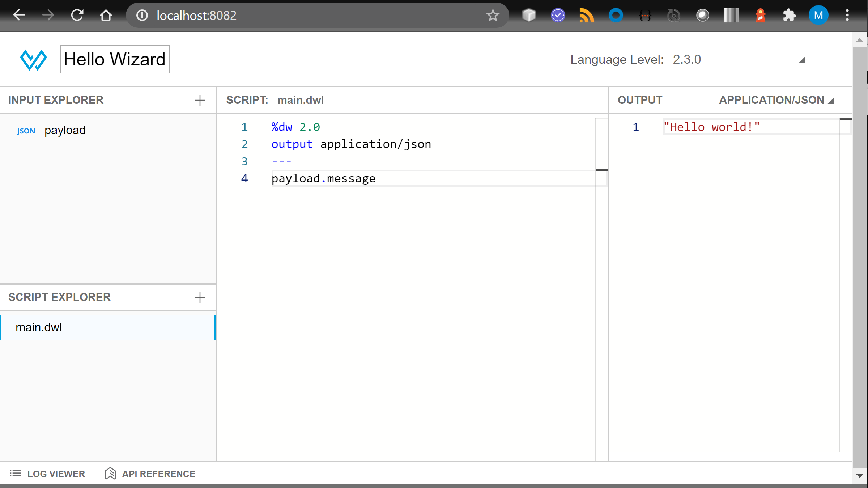Add a new script in Script Explorer
868x488 pixels.
pos(200,297)
